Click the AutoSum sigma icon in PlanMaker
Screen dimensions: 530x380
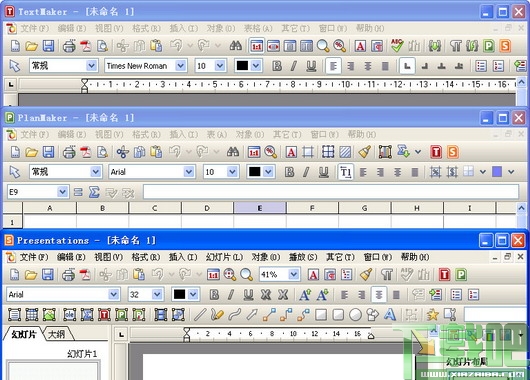94,192
